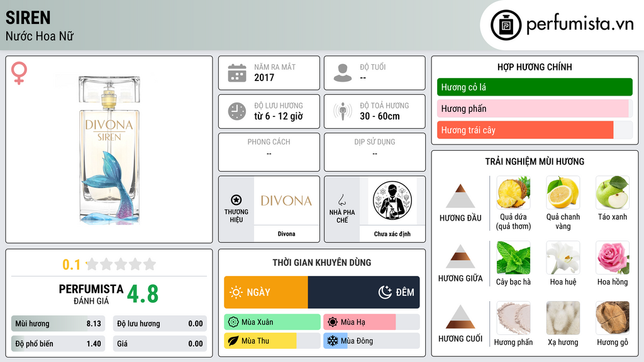The image size is (644, 362).
Task: Click the sillage icon beside Độ toả hương
Action: coord(343,111)
